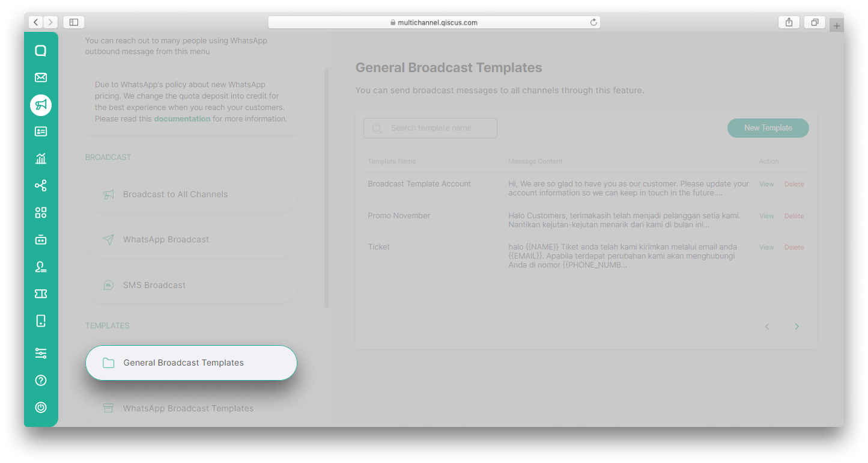View the Ticket template
The height and width of the screenshot is (463, 868).
tap(766, 247)
